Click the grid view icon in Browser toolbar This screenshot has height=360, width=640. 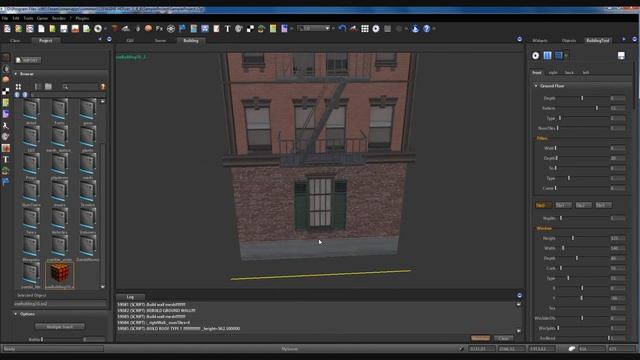(x=18, y=87)
